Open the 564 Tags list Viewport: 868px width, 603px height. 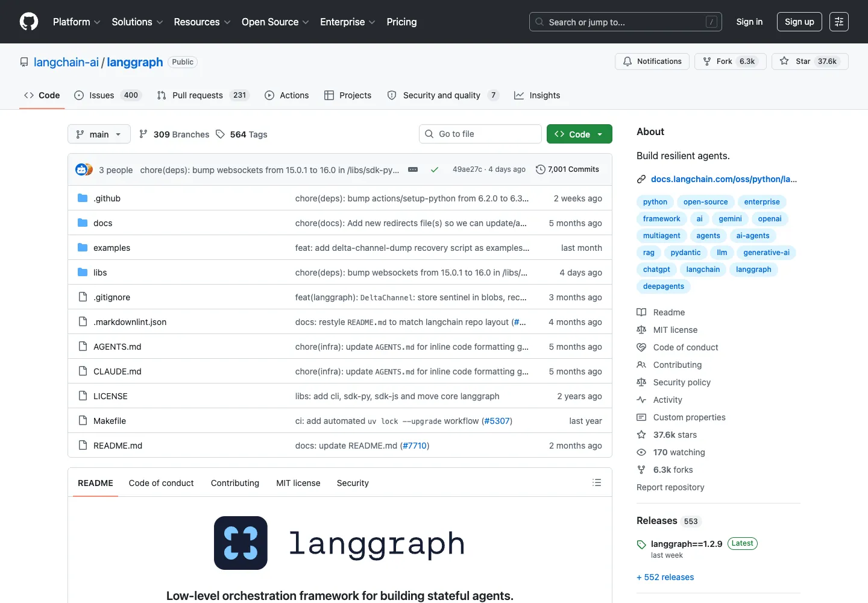pos(242,134)
